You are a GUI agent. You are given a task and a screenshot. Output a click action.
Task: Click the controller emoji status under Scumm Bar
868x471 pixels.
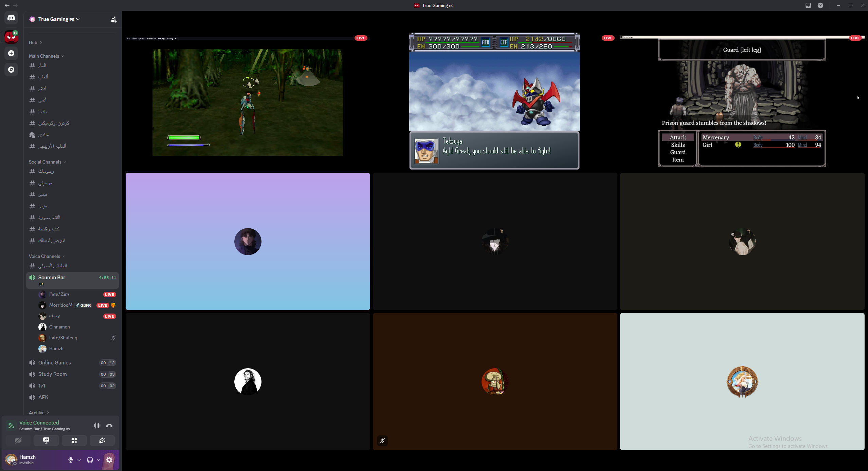(x=41, y=284)
